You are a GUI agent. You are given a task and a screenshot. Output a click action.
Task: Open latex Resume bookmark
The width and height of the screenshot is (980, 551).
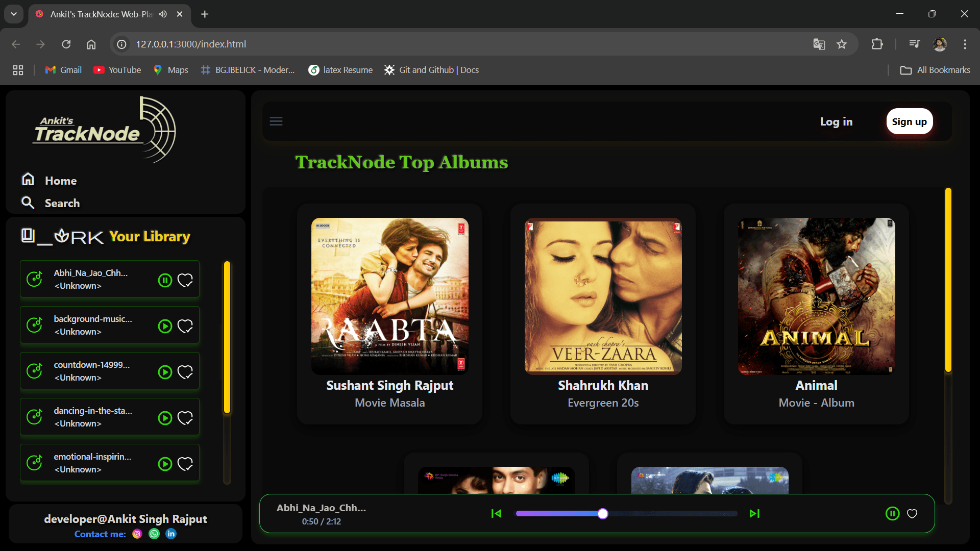[340, 70]
